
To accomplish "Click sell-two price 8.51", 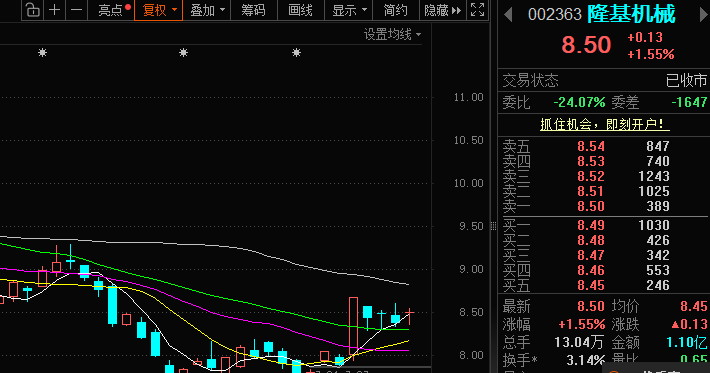I will click(x=591, y=191).
